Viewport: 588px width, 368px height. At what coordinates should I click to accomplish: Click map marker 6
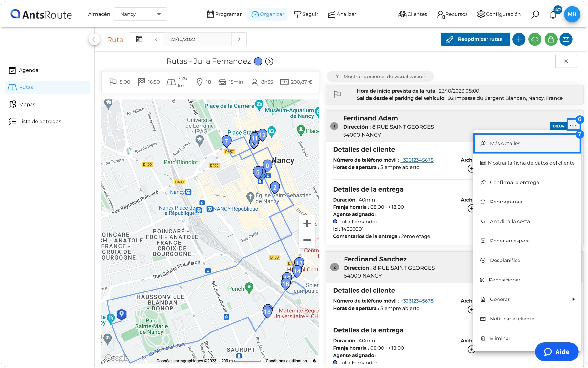coord(267,166)
